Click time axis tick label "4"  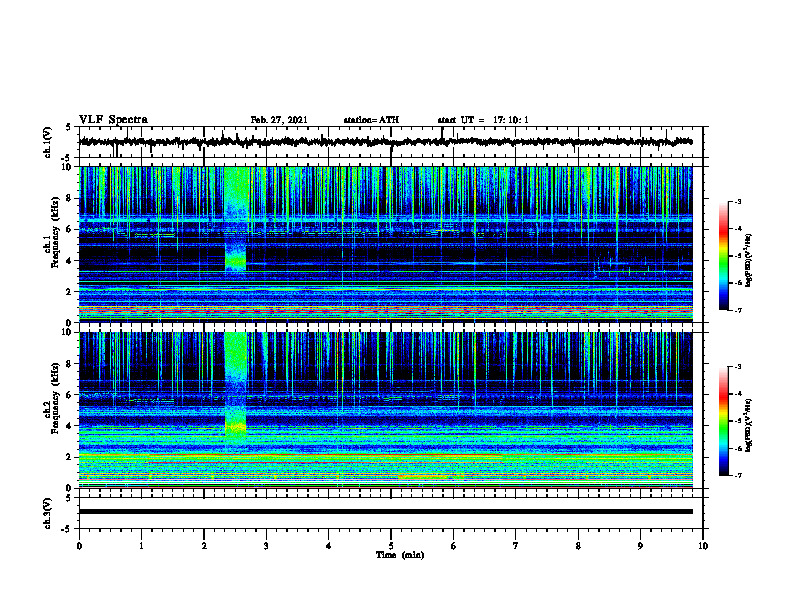point(329,546)
